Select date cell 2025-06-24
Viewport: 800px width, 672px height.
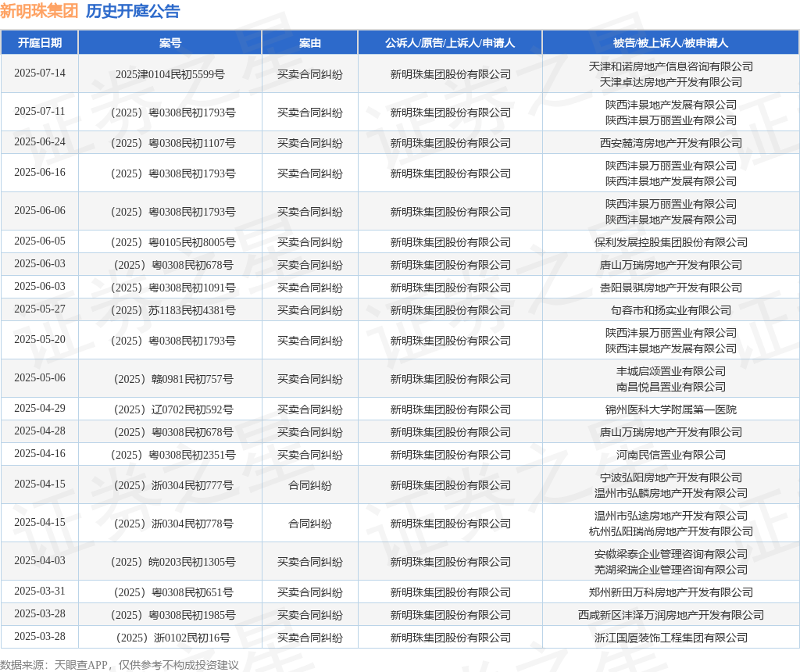[40, 142]
